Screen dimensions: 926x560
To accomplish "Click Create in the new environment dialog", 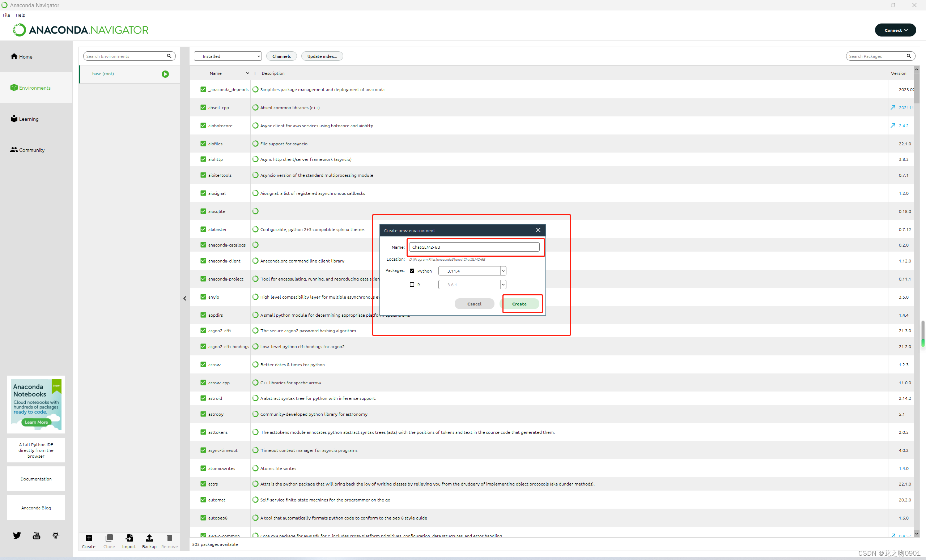I will pos(519,304).
